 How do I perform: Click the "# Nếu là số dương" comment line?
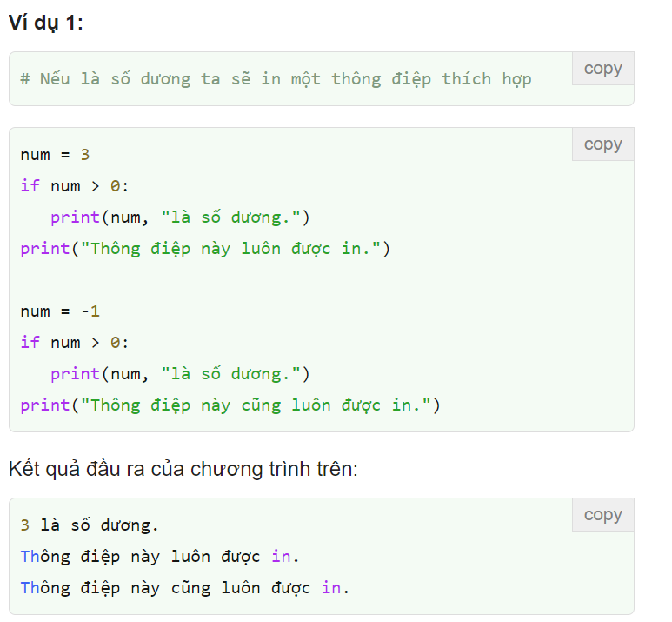click(x=276, y=79)
